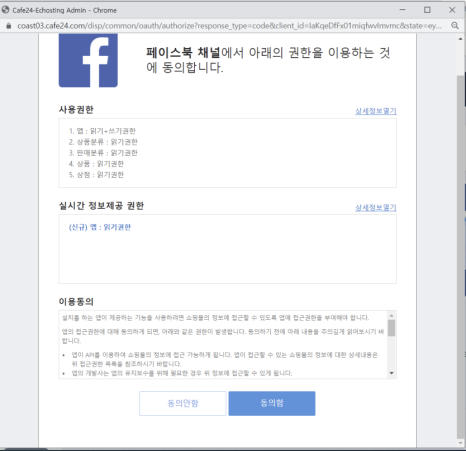Click the address bar URL text
Screen dimensions: 466x451
(x=229, y=26)
